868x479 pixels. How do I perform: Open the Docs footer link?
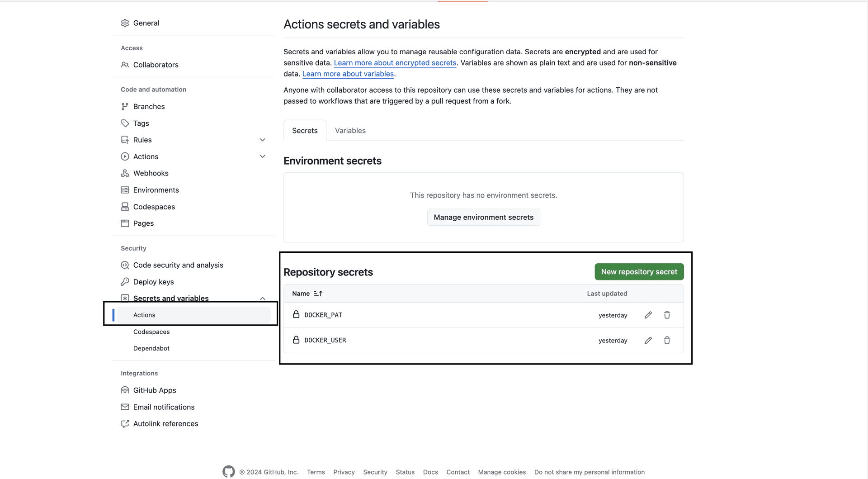tap(430, 472)
